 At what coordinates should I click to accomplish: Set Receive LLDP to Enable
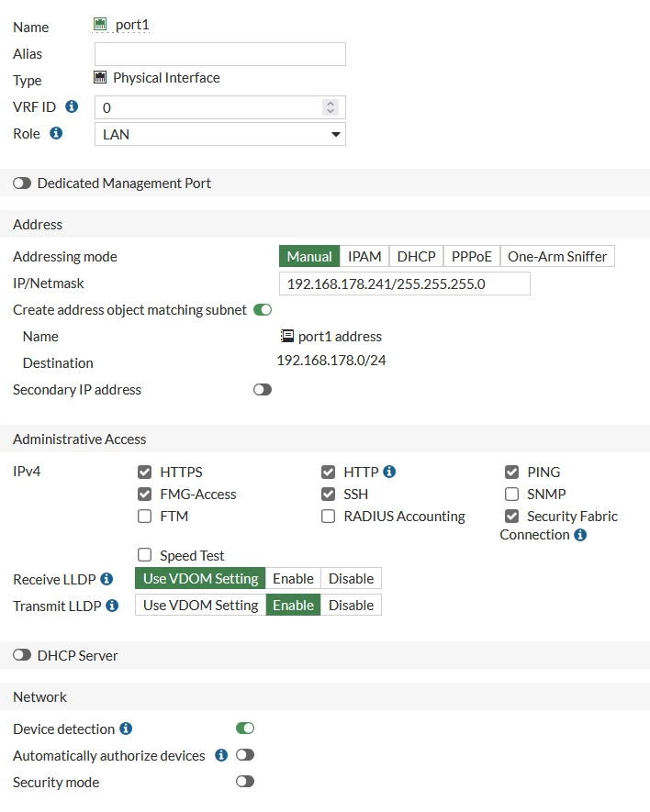click(x=294, y=578)
